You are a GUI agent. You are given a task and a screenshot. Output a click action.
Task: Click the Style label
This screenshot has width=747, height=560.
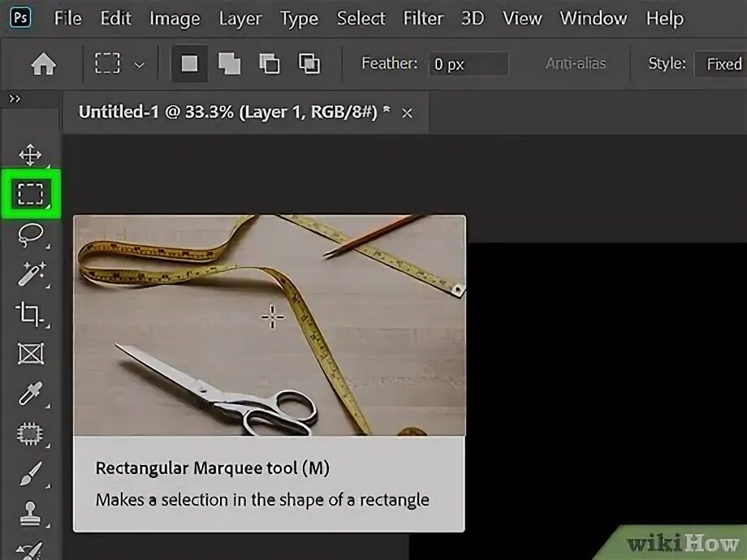(667, 63)
